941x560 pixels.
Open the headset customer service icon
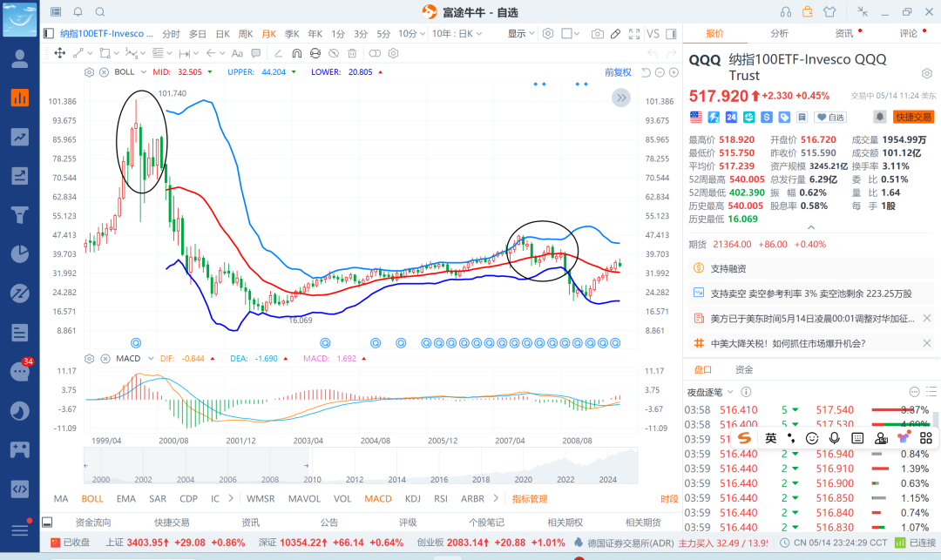click(x=786, y=11)
